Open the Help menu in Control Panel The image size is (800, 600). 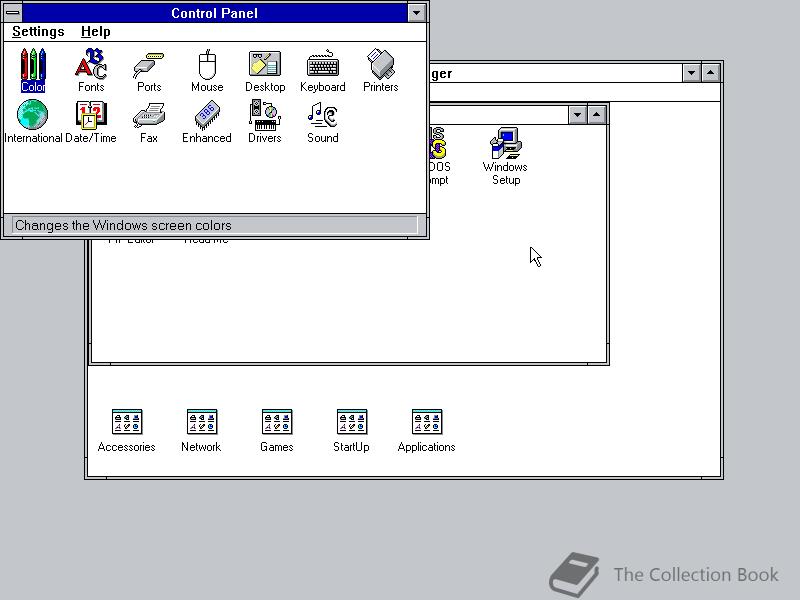tap(95, 32)
